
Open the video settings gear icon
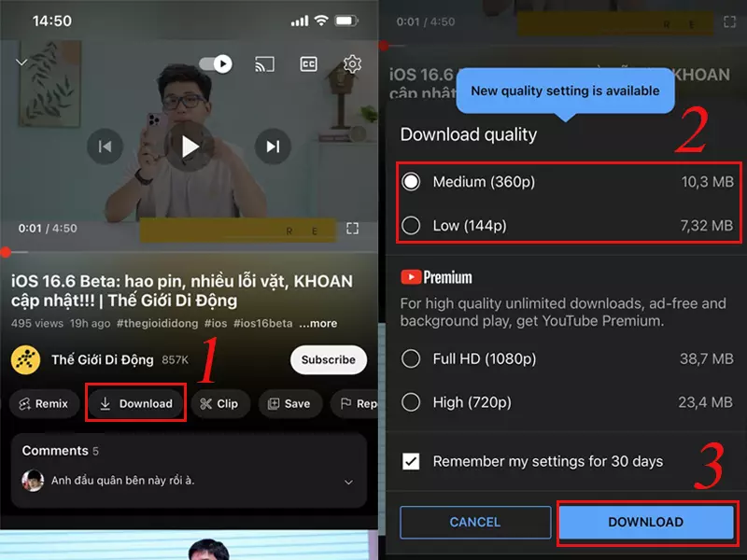coord(352,63)
